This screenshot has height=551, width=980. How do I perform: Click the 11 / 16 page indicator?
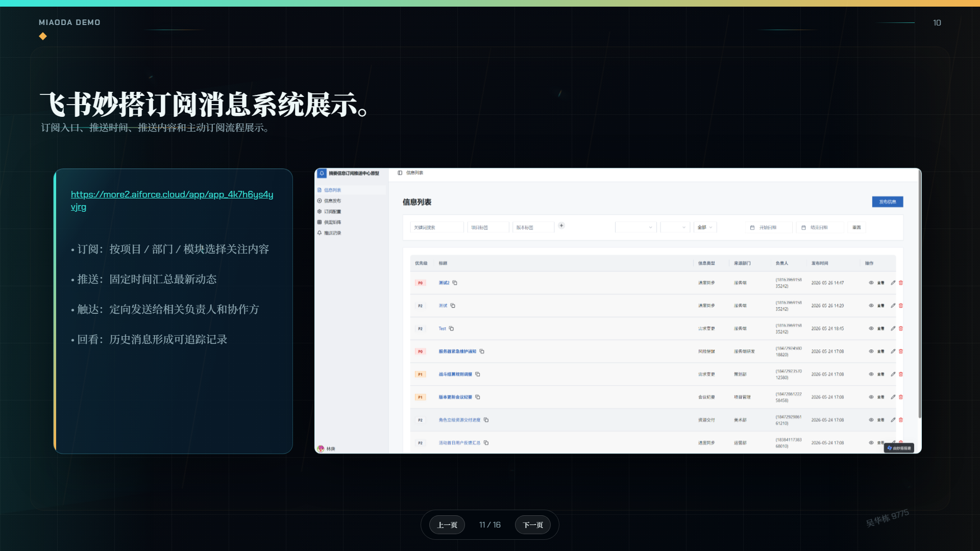coord(490,524)
